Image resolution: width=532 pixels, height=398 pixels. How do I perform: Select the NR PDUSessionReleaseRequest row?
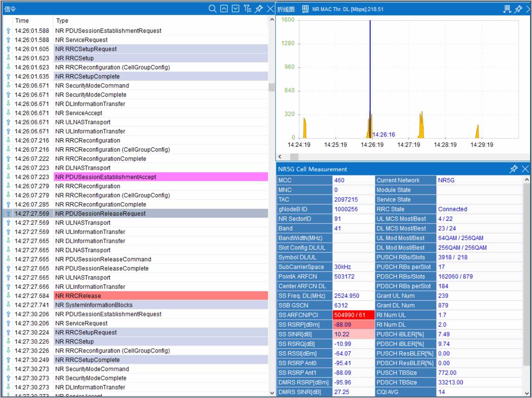pyautogui.click(x=100, y=214)
